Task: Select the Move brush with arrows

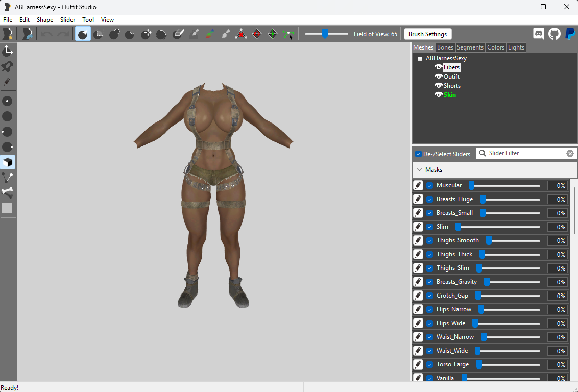Action: click(x=146, y=34)
